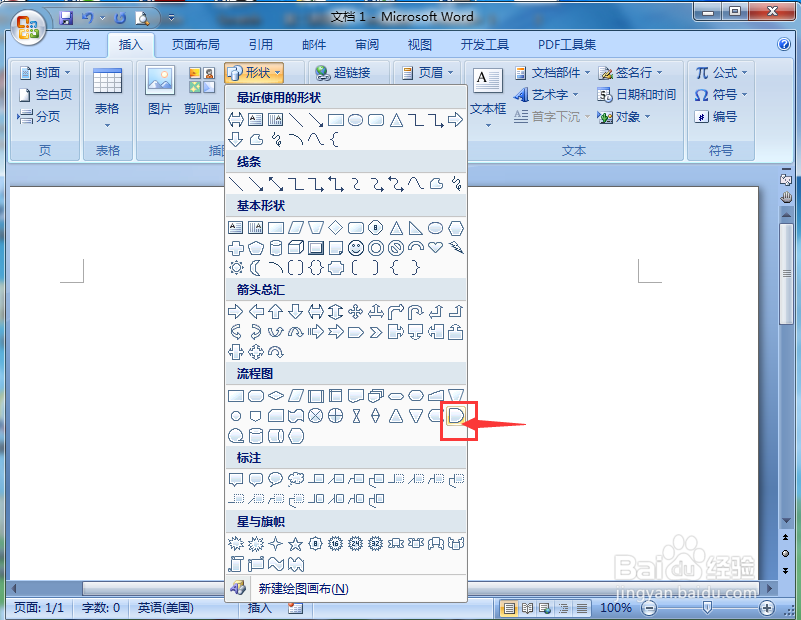Pick the lightning bolt shape
Image resolution: width=801 pixels, height=620 pixels.
pyautogui.click(x=456, y=248)
